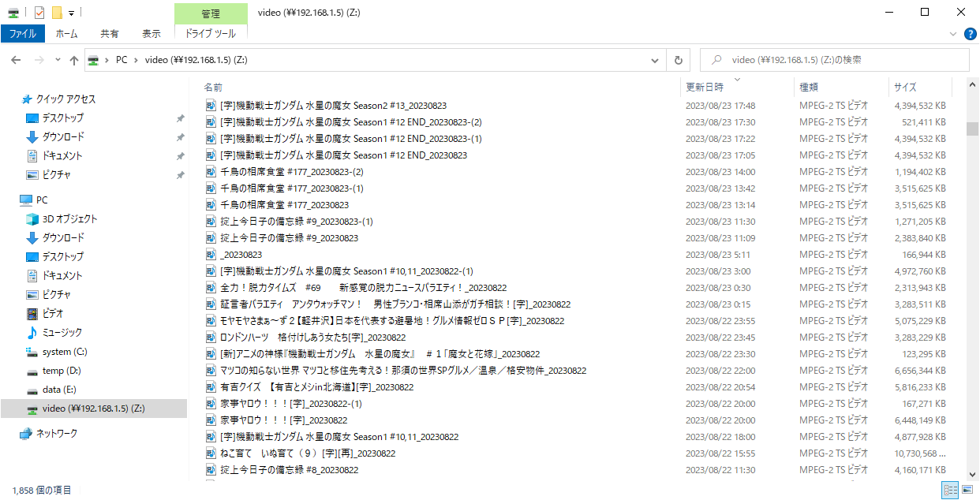Switch to the ホーム ribbon tab
This screenshot has height=500, width=980.
66,33
